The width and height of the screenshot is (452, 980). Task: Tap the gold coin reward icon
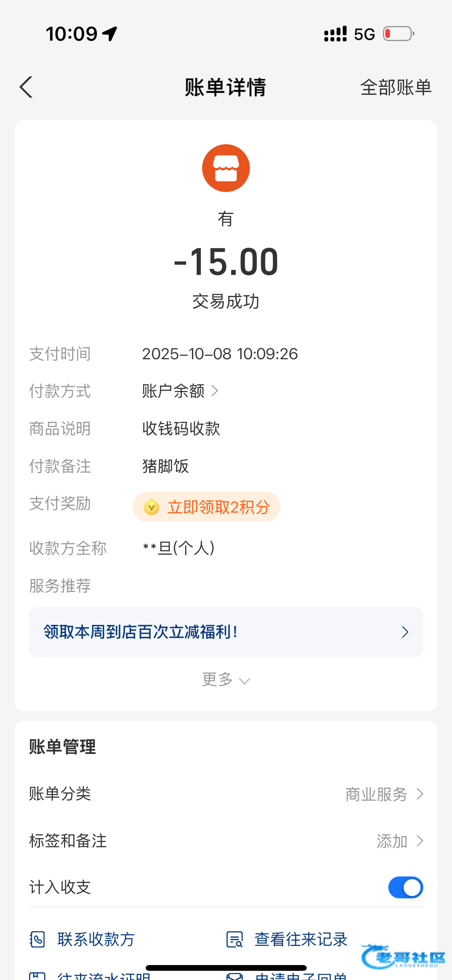(x=151, y=507)
